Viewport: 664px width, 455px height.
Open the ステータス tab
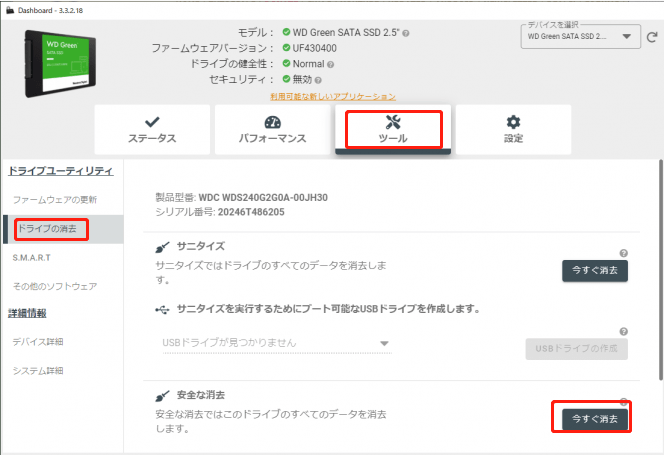(x=152, y=130)
